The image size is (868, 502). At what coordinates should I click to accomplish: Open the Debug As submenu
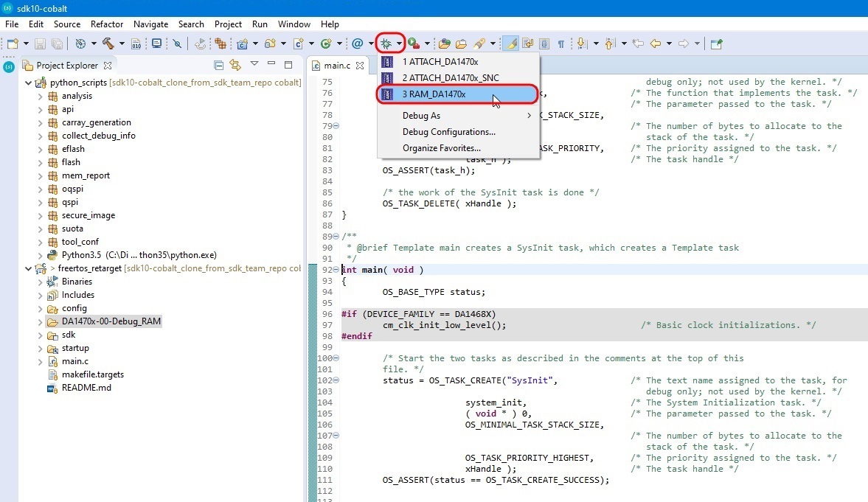coord(459,116)
